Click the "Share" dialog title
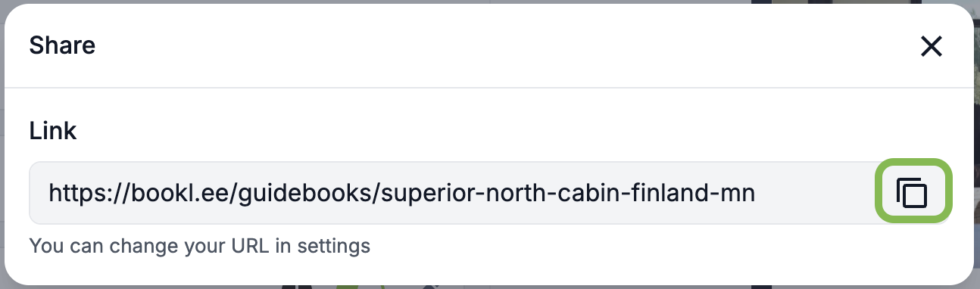The height and width of the screenshot is (289, 980). tap(62, 45)
